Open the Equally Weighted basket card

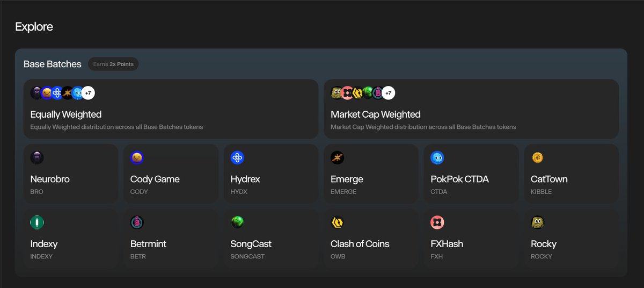tap(171, 109)
